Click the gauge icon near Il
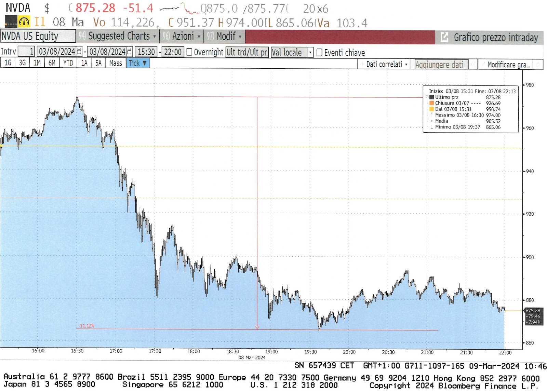The height and width of the screenshot is (392, 547). point(24,22)
